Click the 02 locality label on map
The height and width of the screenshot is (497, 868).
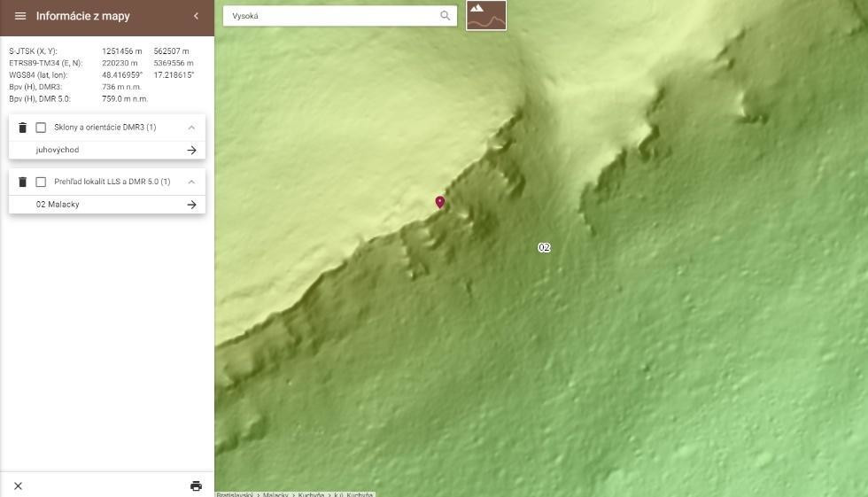click(x=544, y=247)
